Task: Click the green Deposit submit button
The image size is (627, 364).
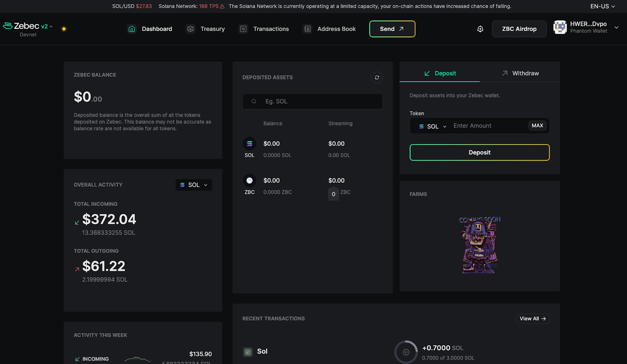Action: tap(480, 153)
